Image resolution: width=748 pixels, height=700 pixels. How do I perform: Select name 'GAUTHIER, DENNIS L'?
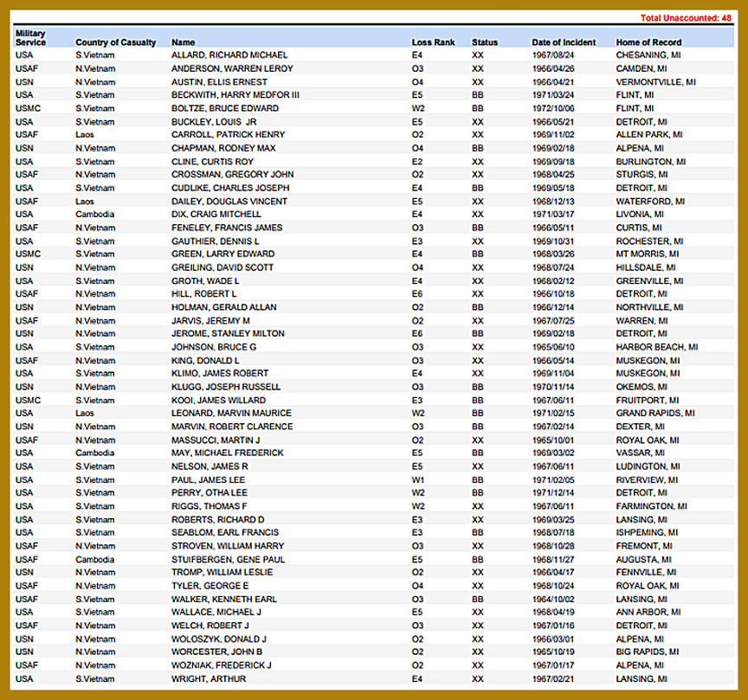[216, 241]
